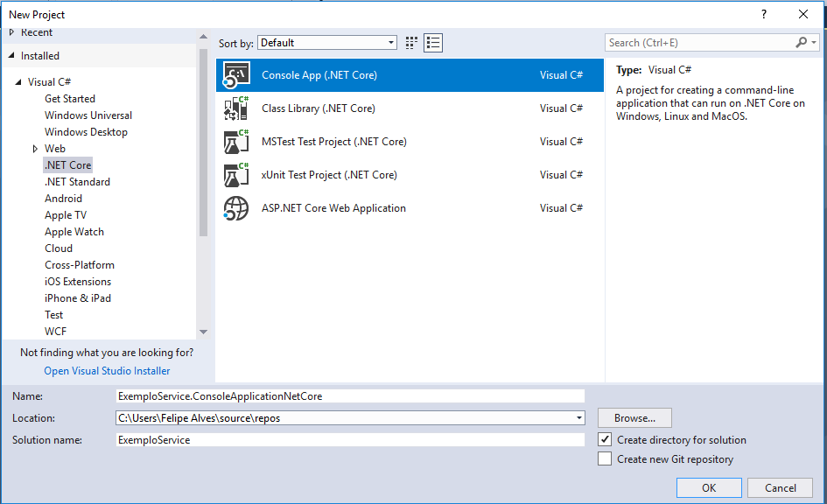827x504 pixels.
Task: Select .NET Standard in the tree
Action: [78, 182]
